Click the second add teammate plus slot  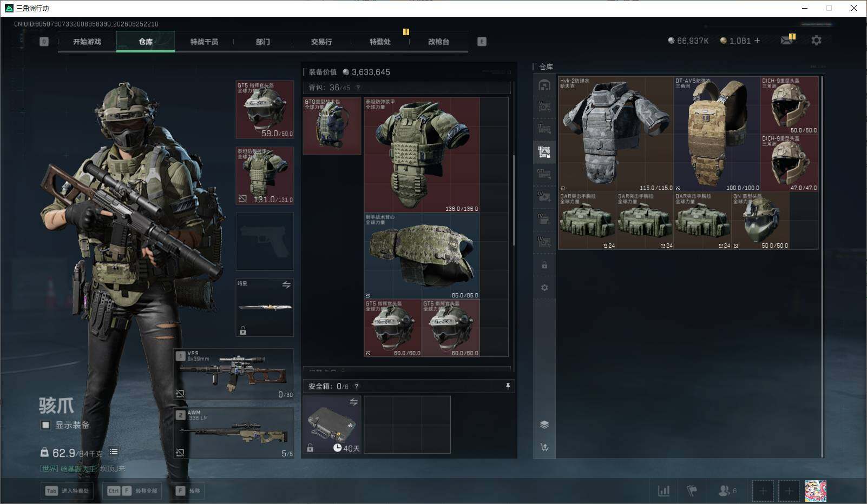789,491
